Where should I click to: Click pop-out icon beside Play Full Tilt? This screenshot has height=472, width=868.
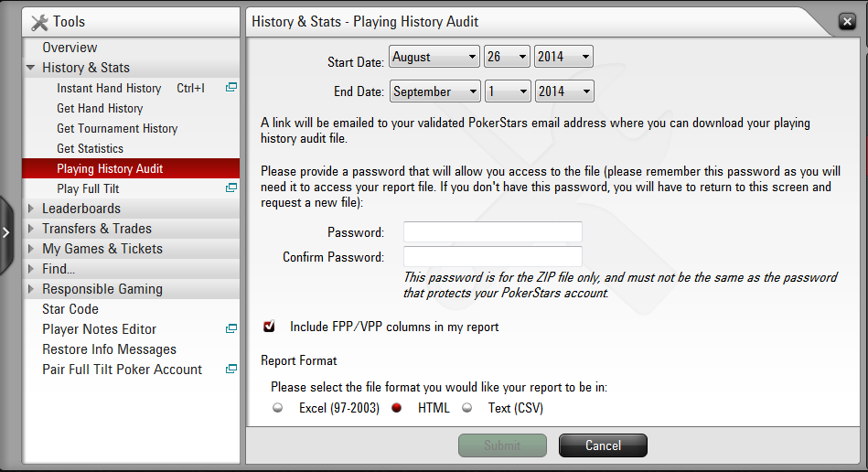pos(231,188)
